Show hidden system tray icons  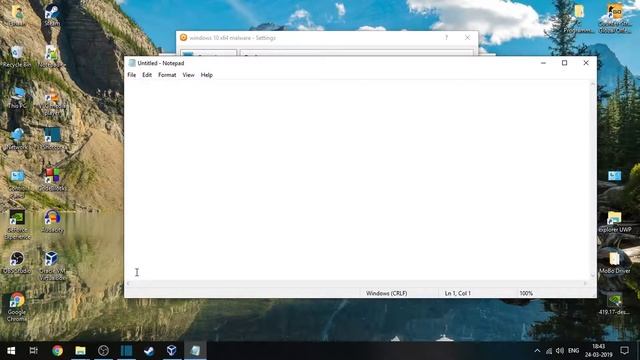click(x=537, y=351)
